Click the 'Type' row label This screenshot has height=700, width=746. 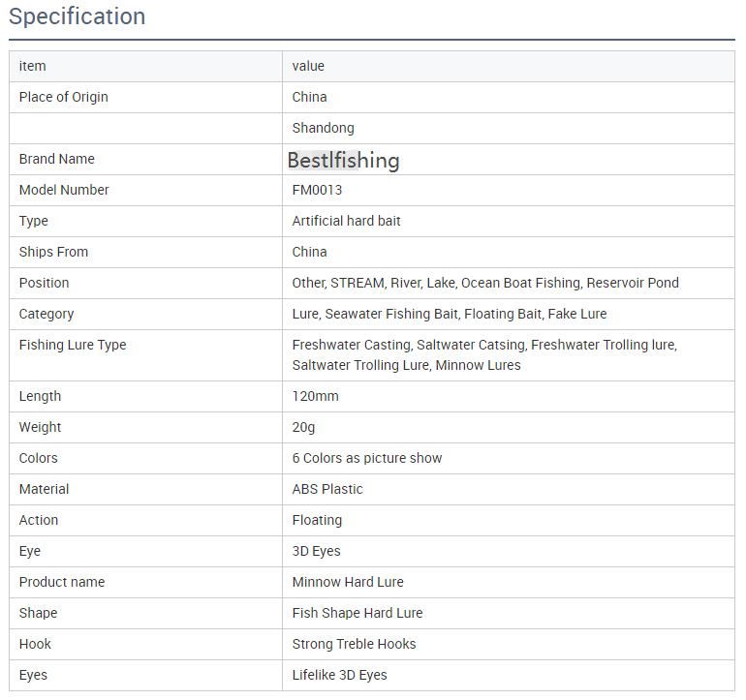pos(33,221)
